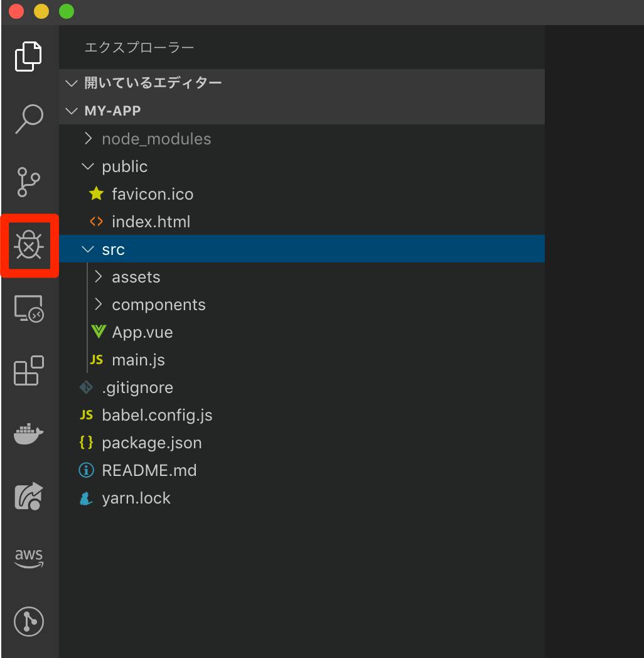Open babel.config.js file
The image size is (644, 658).
click(x=158, y=416)
